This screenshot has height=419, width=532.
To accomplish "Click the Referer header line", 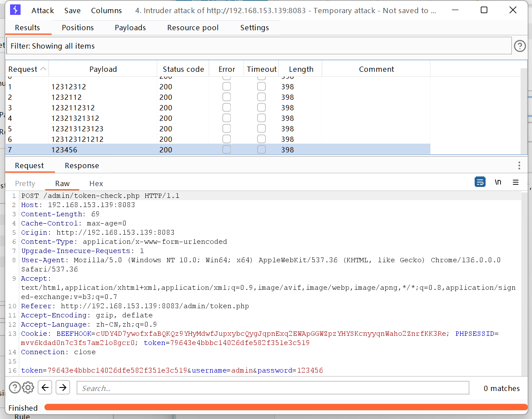I will [x=135, y=306].
